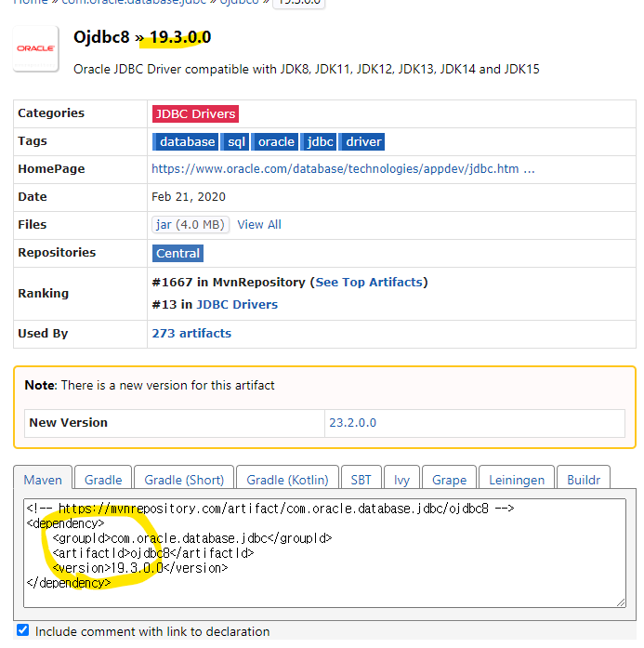This screenshot has height=648, width=644.
Task: Click the Feb 21, 2020 date value
Action: click(189, 197)
